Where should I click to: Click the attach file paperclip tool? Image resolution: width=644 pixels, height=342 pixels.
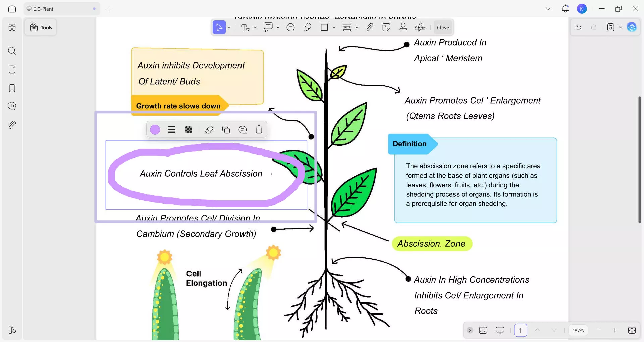click(370, 27)
